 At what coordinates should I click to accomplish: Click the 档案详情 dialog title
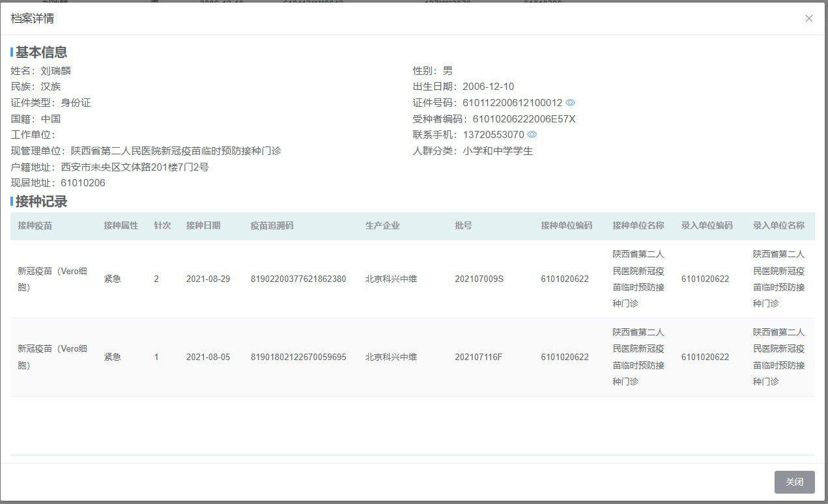click(x=33, y=18)
